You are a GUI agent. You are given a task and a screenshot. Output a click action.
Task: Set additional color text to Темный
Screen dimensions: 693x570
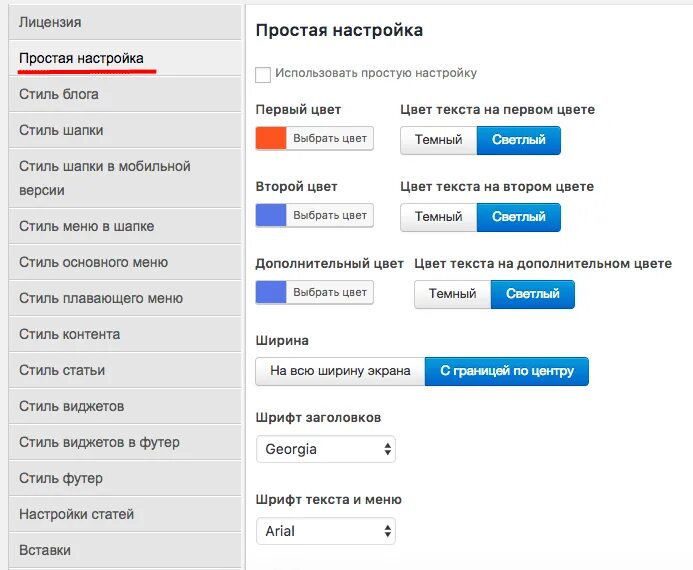453,294
